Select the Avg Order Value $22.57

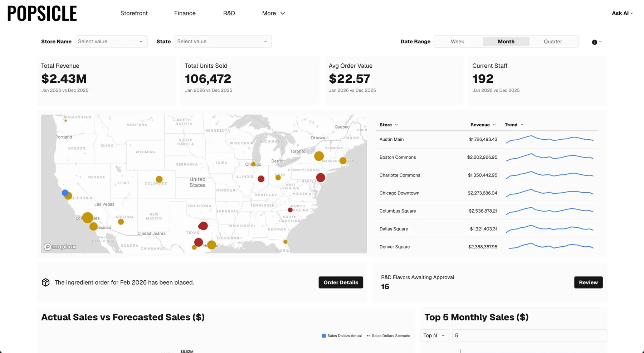[x=349, y=79]
